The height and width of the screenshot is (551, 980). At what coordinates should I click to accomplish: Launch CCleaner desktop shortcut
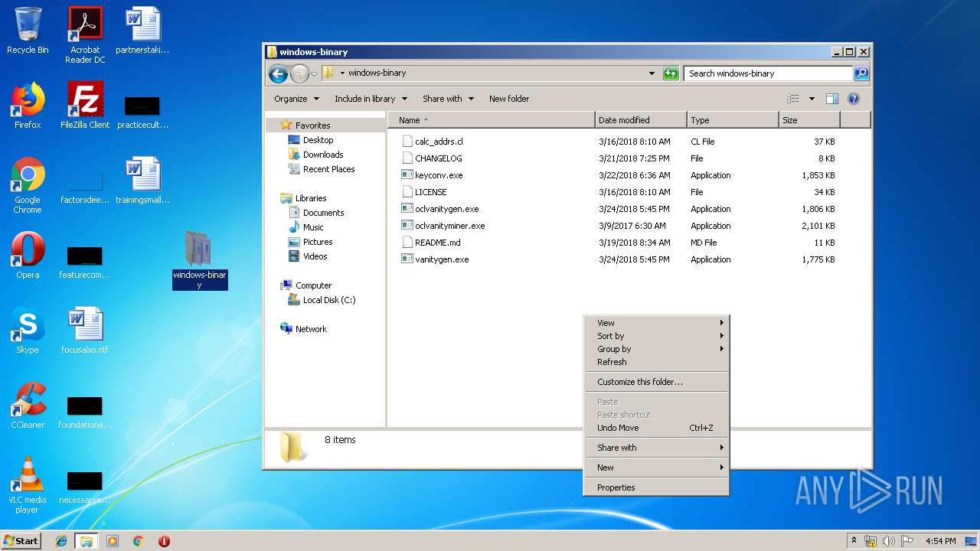point(28,406)
